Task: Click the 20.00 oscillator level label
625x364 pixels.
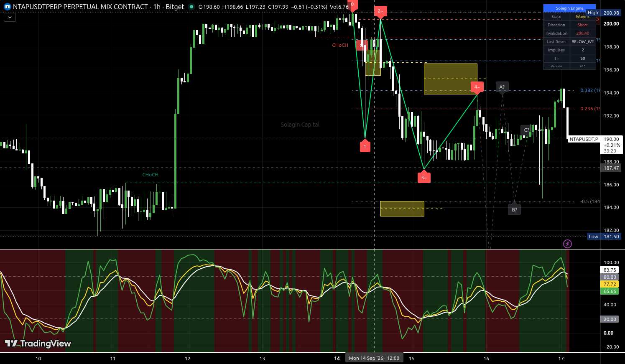Action: (x=610, y=319)
